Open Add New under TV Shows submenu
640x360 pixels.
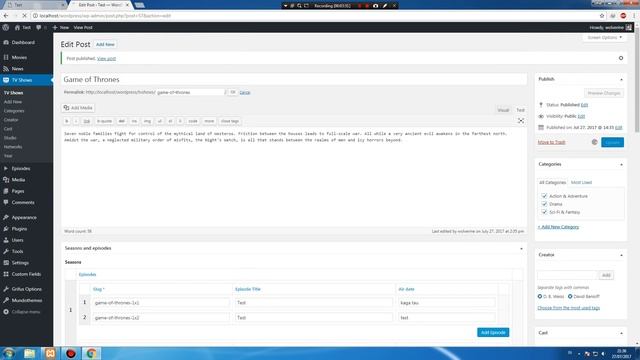(13, 102)
